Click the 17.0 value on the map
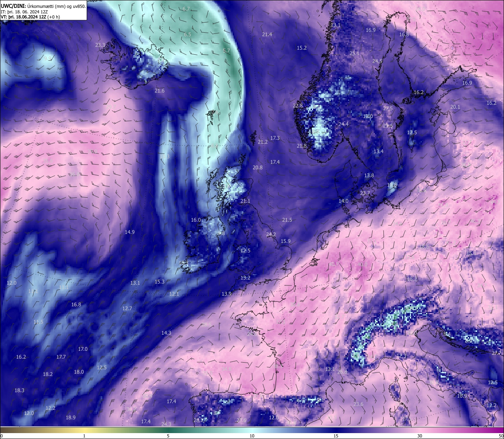 tap(83, 349)
